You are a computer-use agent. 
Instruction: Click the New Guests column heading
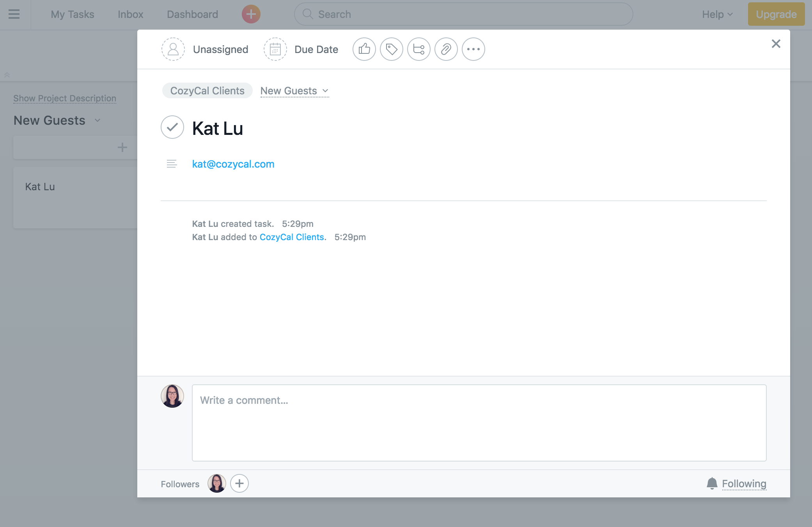pyautogui.click(x=49, y=120)
